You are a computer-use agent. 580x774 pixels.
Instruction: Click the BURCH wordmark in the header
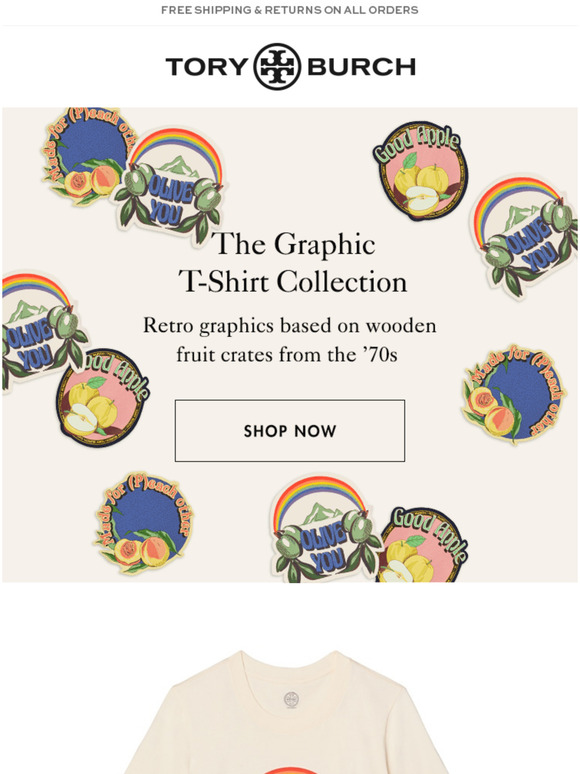pos(361,67)
